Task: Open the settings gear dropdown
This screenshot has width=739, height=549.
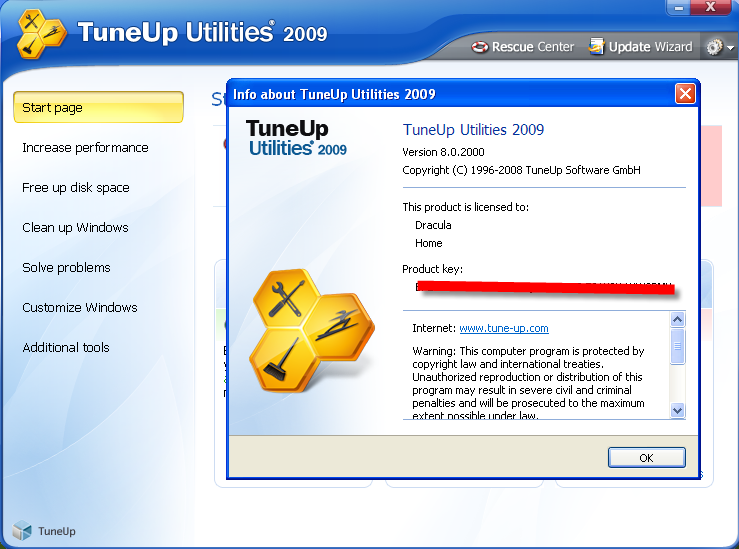Action: pos(720,47)
